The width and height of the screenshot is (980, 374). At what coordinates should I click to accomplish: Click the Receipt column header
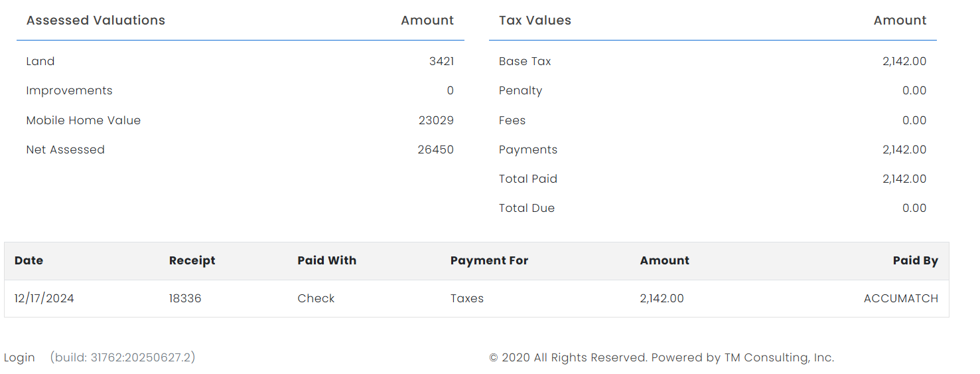coord(192,260)
